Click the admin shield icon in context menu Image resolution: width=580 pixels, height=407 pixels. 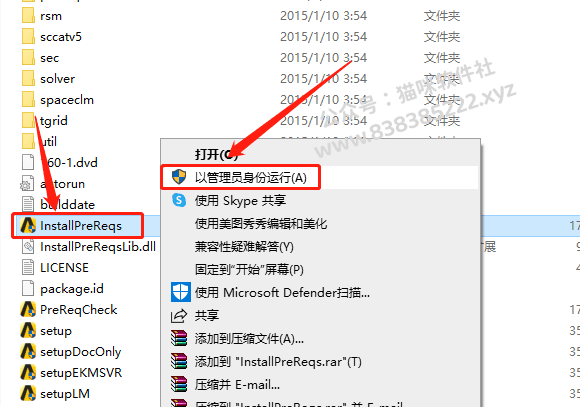click(x=179, y=177)
